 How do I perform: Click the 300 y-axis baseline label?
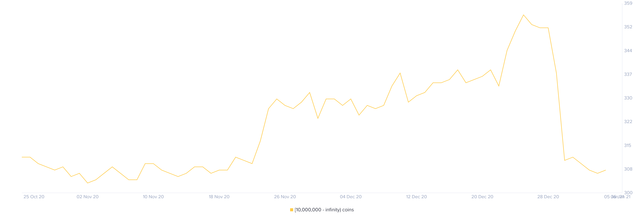pyautogui.click(x=628, y=193)
